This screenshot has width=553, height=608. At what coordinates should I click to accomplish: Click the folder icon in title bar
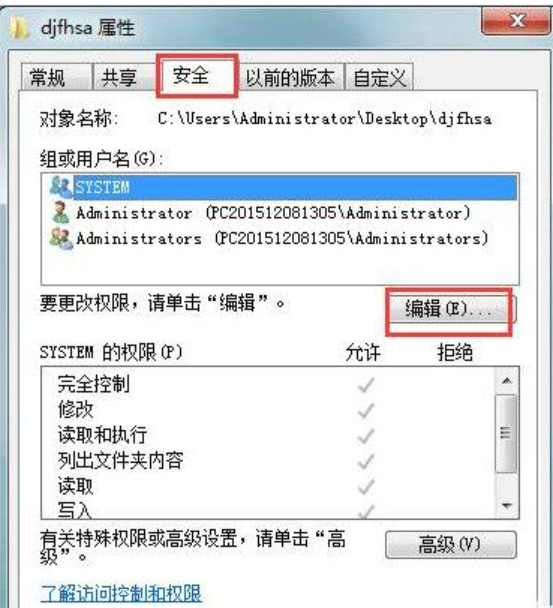click(x=18, y=28)
